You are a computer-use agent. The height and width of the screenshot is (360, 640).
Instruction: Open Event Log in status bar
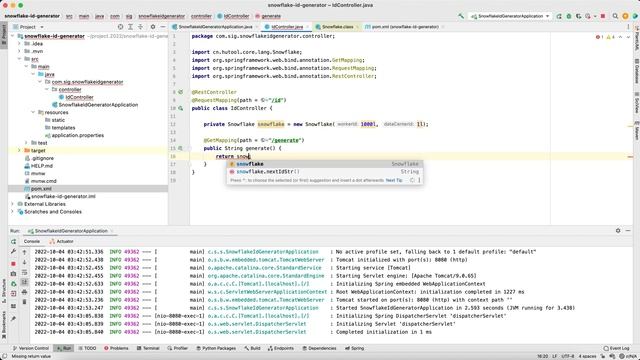click(616, 348)
